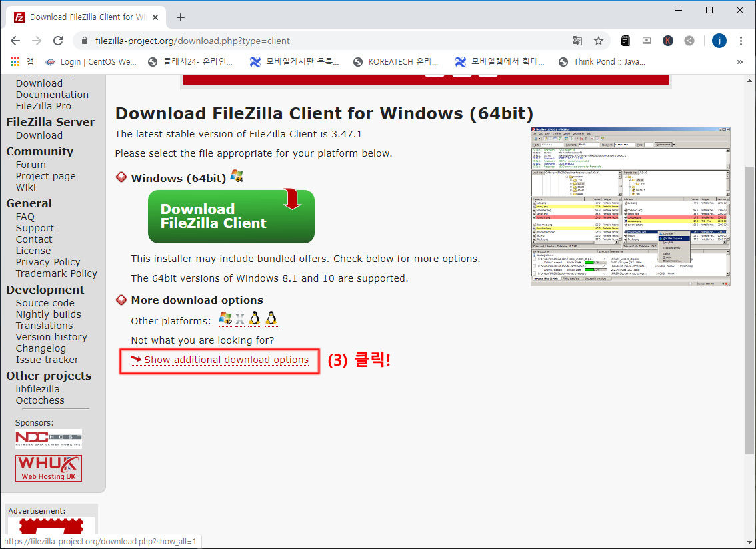Open the Changelog link
756x549 pixels.
(41, 348)
